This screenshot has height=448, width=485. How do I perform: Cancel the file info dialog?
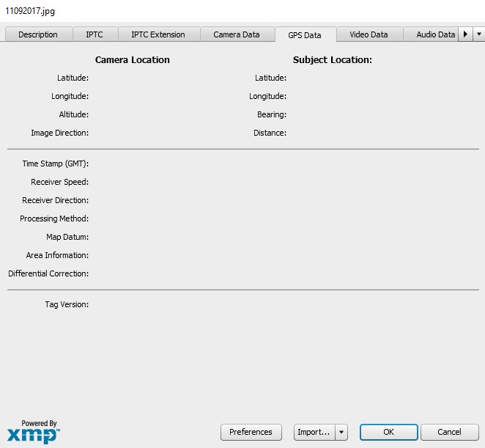pyautogui.click(x=449, y=432)
